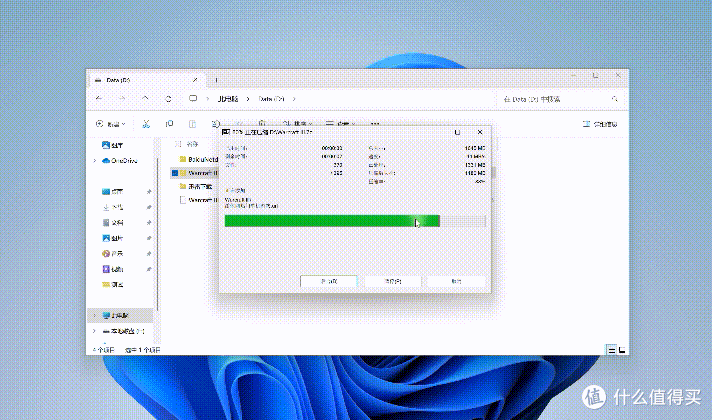Screen dimensions: 712x420
Task: Navigate up one folder level
Action: (x=145, y=98)
